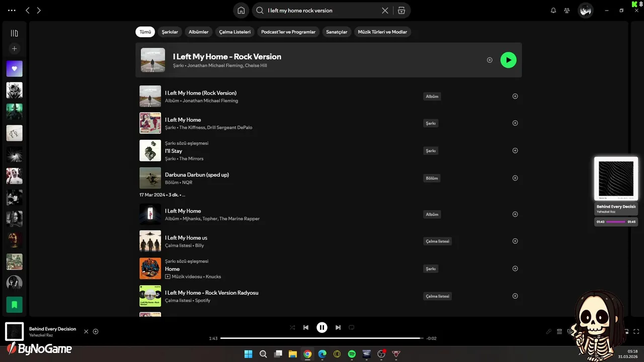Go forward with the right arrow
This screenshot has width=644, height=362.
(39, 11)
